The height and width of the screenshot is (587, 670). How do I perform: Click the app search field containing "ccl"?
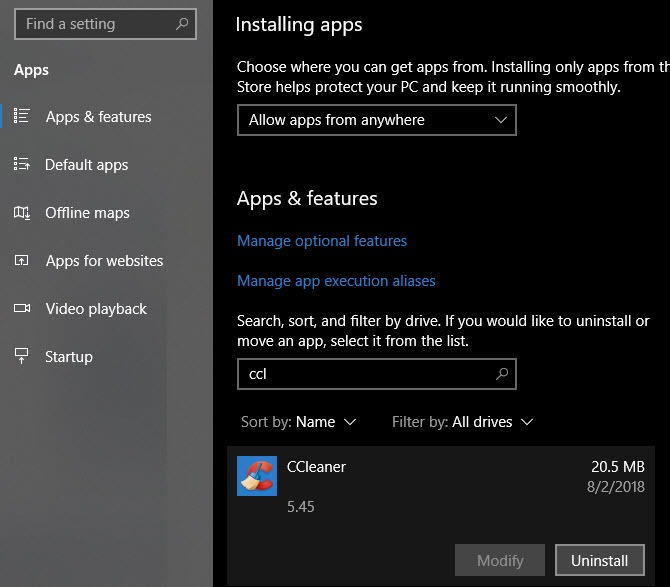tap(365, 375)
